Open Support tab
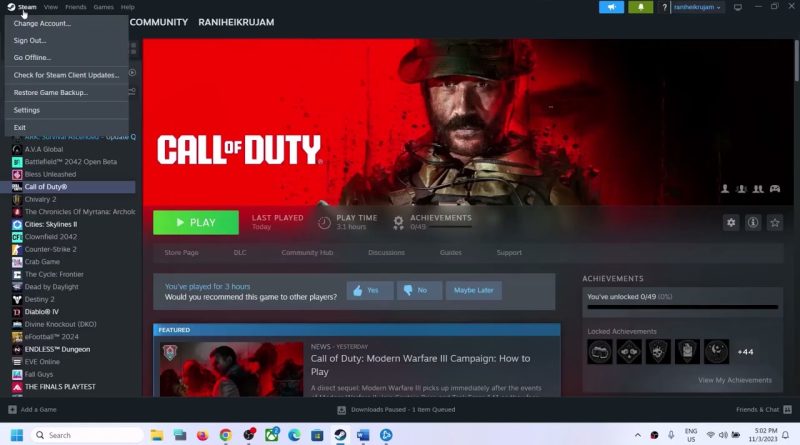800x445 pixels. (x=509, y=253)
